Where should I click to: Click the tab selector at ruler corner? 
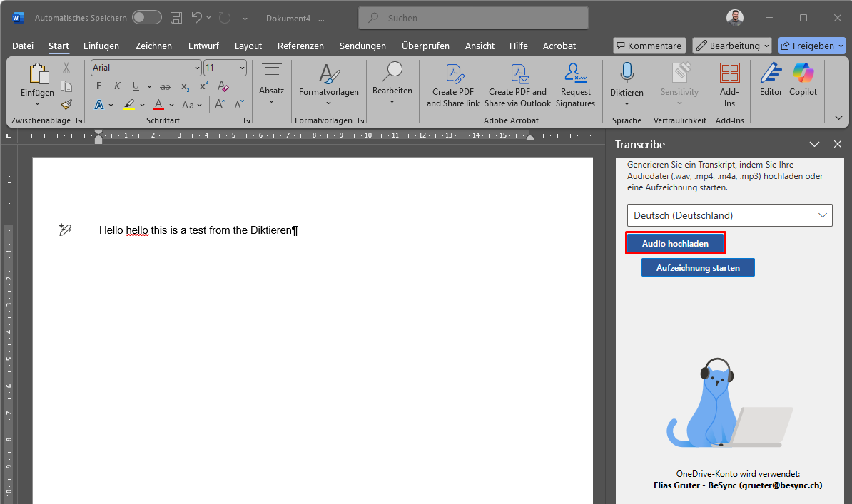coord(9,135)
